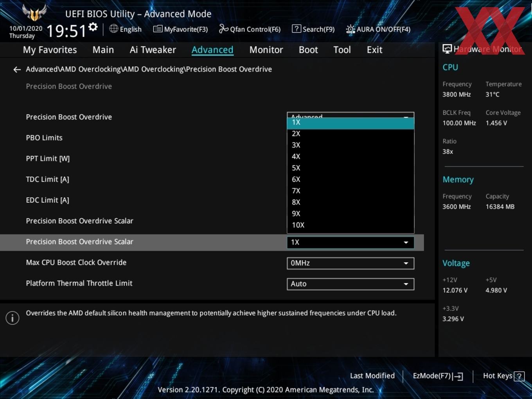This screenshot has height=399, width=532.
Task: Select 10X from the scalar list
Action: tap(350, 225)
